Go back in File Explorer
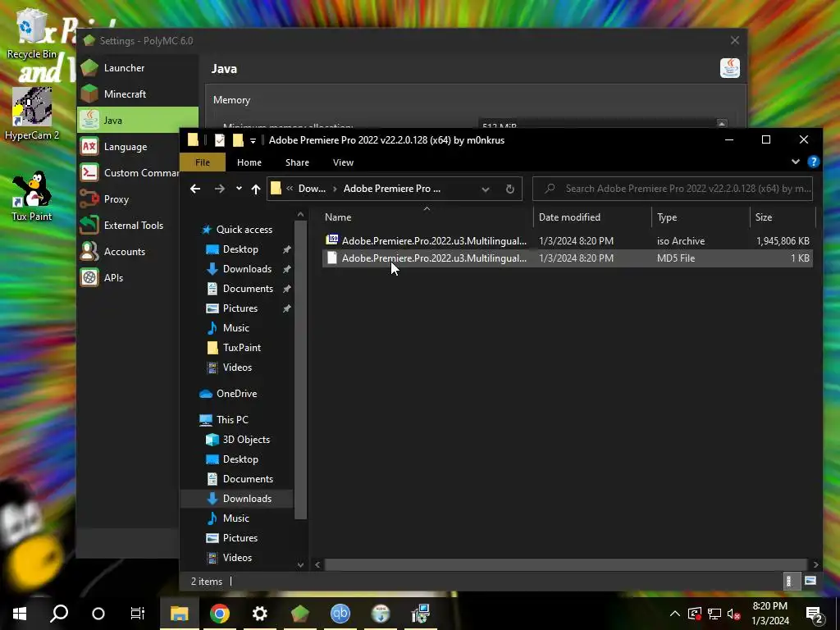Viewport: 840px width, 630px height. pos(195,189)
